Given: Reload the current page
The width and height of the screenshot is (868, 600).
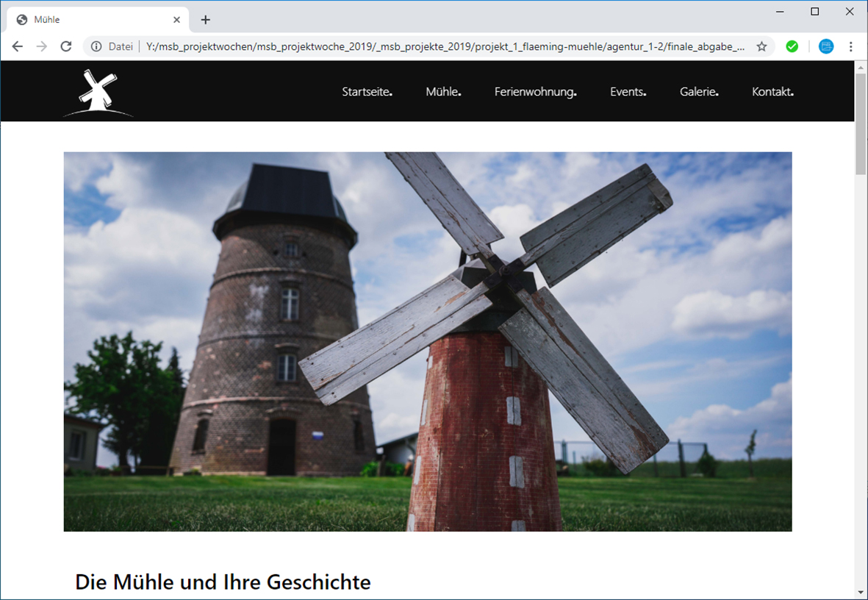Looking at the screenshot, I should pyautogui.click(x=66, y=46).
